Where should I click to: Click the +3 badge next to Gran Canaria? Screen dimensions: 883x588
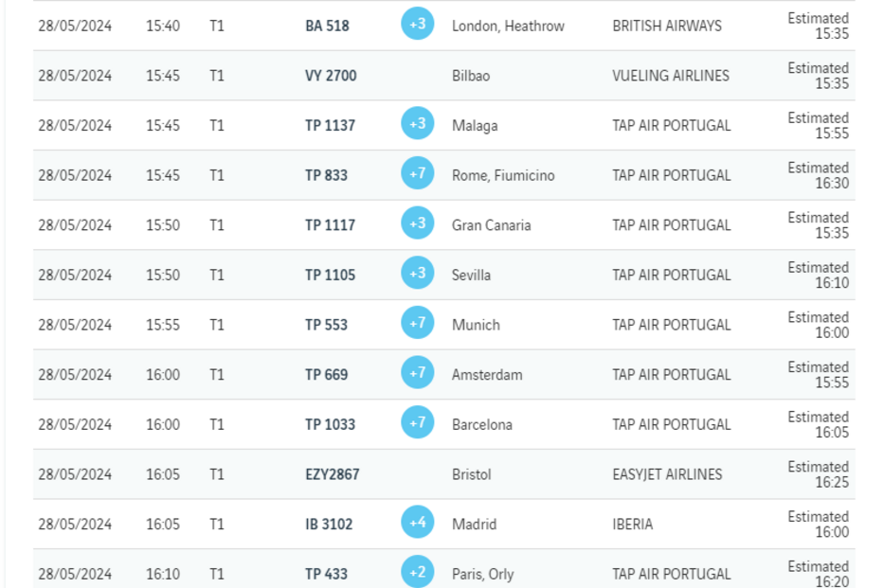418,223
